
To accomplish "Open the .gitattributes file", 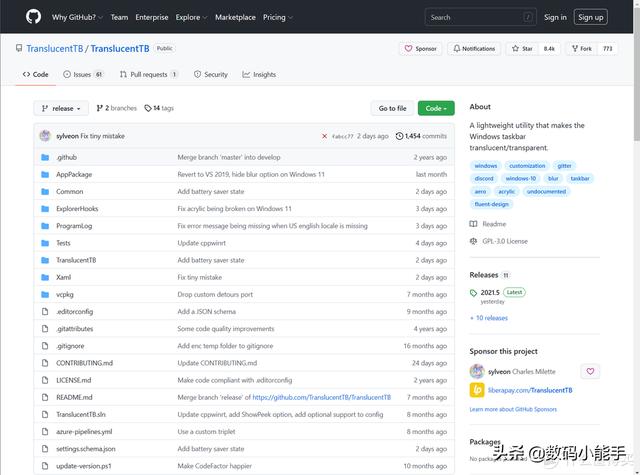I will [x=75, y=329].
